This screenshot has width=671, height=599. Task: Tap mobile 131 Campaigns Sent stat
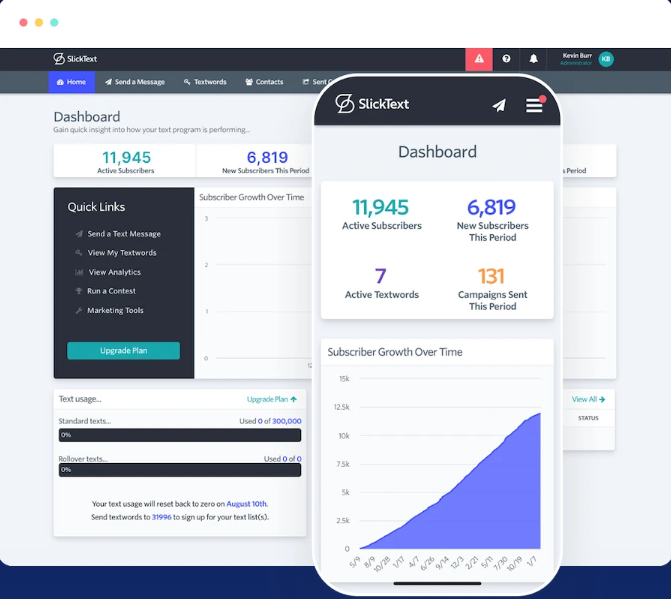492,289
